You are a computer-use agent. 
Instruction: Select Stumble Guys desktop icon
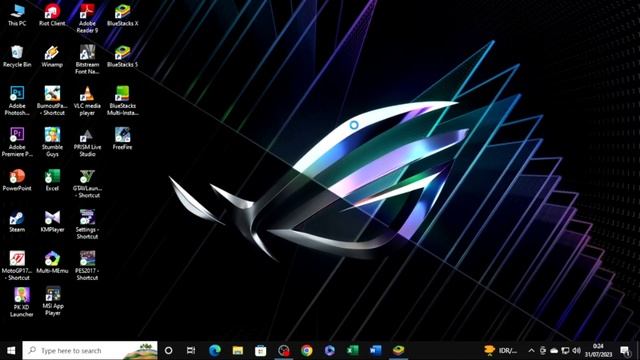(52, 142)
